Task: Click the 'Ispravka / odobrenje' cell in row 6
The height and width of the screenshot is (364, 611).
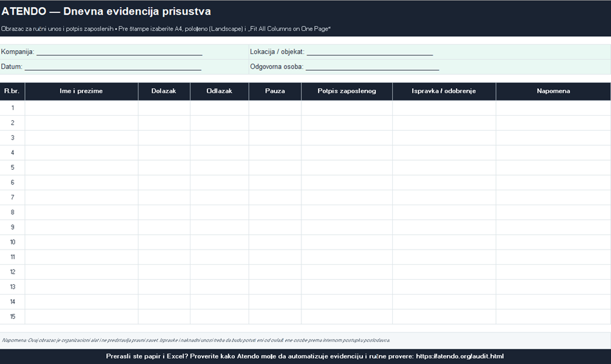Action: click(x=444, y=183)
